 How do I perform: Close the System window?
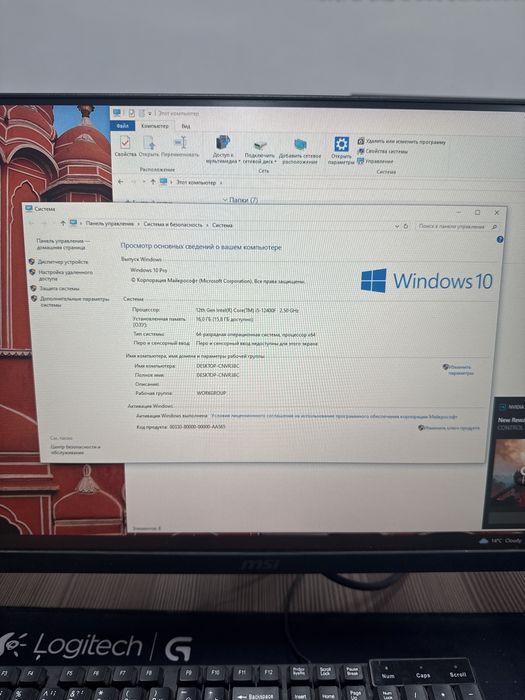point(496,213)
